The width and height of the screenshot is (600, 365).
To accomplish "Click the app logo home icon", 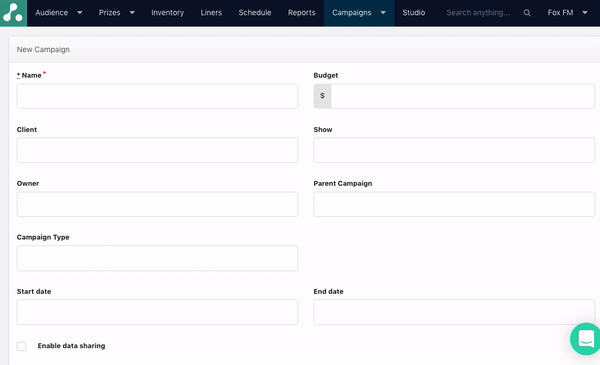I will pyautogui.click(x=13, y=13).
